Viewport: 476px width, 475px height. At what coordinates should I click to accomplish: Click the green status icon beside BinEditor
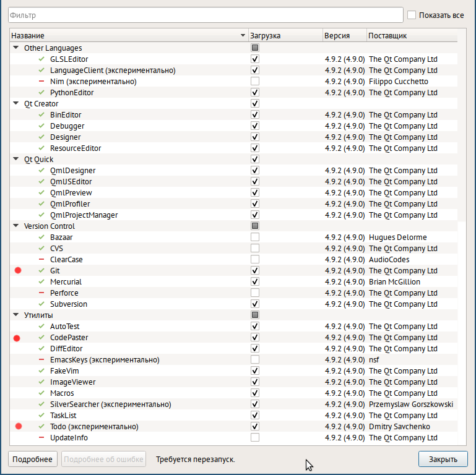(41, 114)
